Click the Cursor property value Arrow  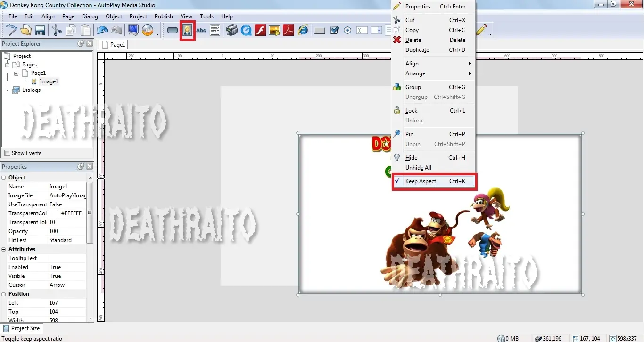(x=67, y=285)
